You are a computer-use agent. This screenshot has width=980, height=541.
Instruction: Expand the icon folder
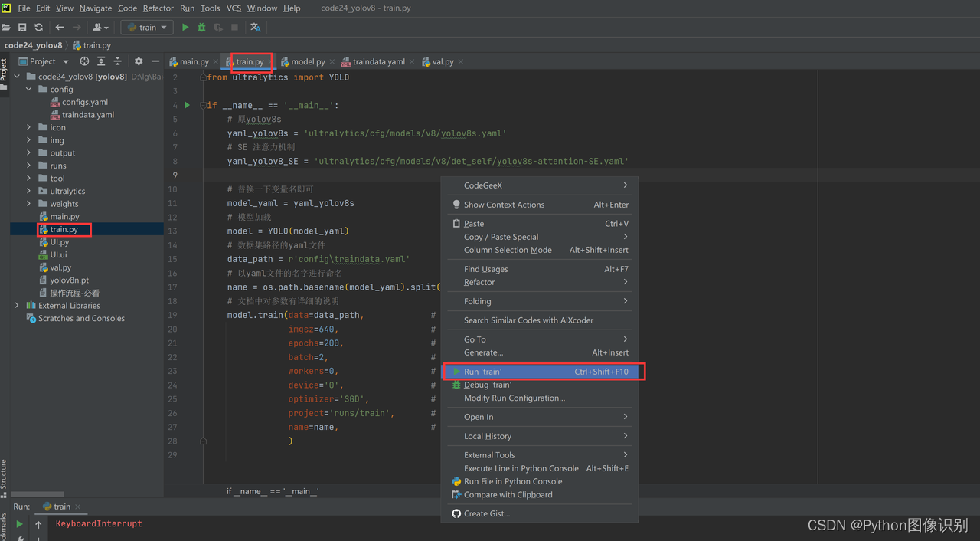pyautogui.click(x=29, y=128)
